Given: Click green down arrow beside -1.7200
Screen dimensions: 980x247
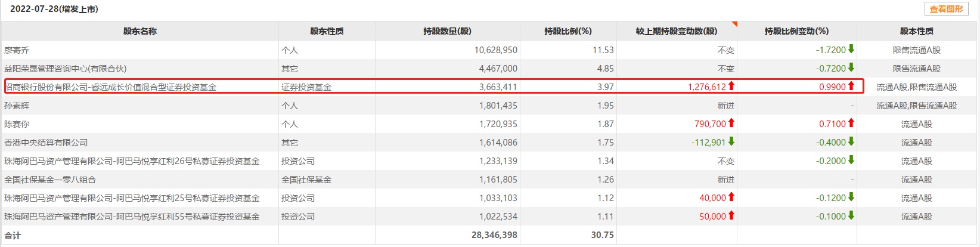Looking at the screenshot, I should (851, 50).
